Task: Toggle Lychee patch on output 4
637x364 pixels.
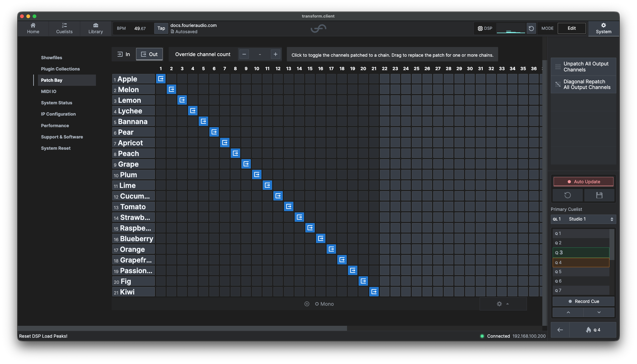Action: 193,111
